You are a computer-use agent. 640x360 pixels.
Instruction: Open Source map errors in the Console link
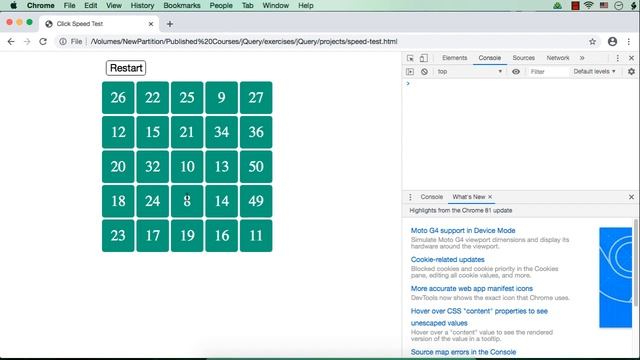pyautogui.click(x=463, y=352)
